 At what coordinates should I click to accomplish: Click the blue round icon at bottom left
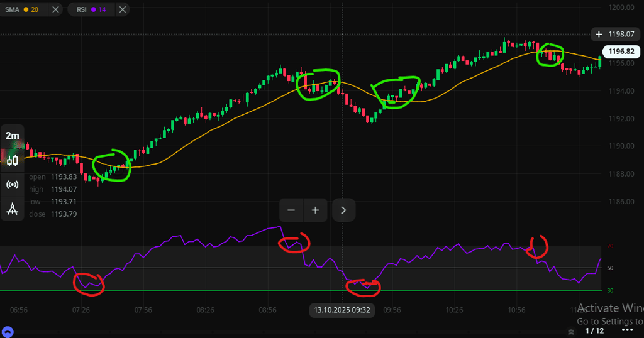click(8, 332)
